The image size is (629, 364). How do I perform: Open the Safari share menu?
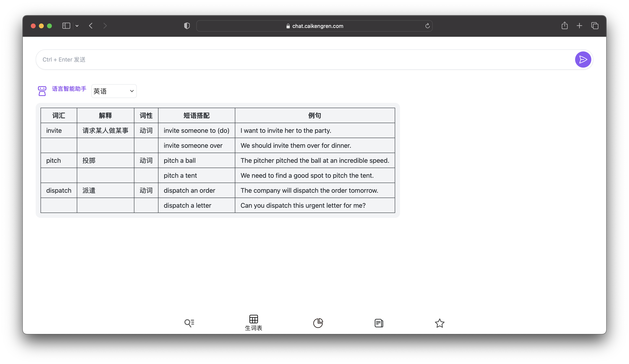564,26
